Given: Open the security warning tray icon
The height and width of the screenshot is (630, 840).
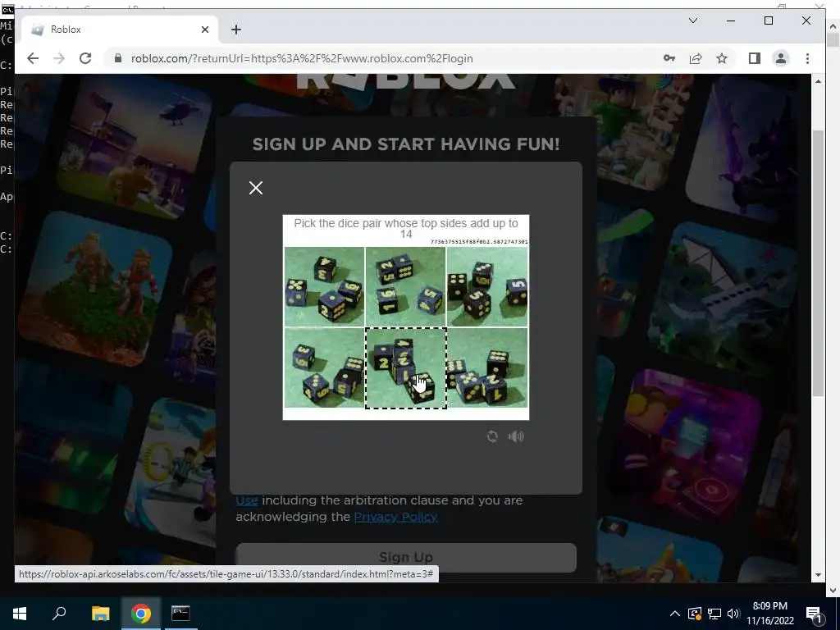Looking at the screenshot, I should pyautogui.click(x=694, y=614).
